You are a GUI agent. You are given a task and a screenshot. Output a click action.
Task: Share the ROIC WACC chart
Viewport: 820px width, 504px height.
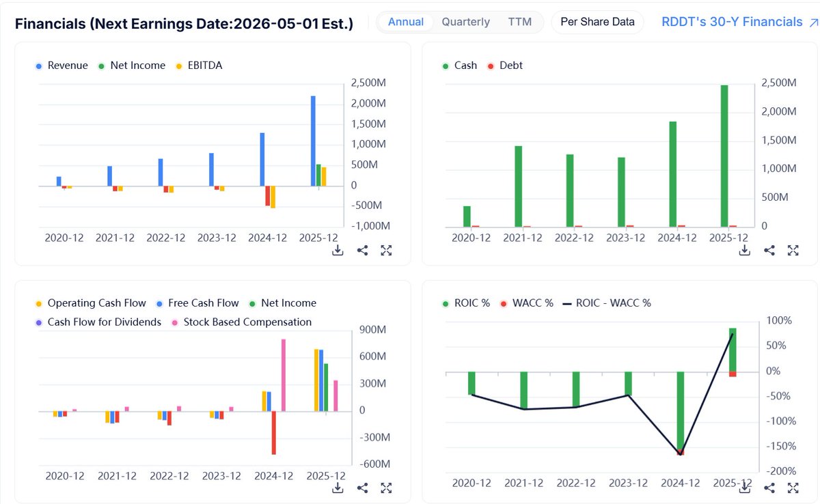pyautogui.click(x=769, y=488)
